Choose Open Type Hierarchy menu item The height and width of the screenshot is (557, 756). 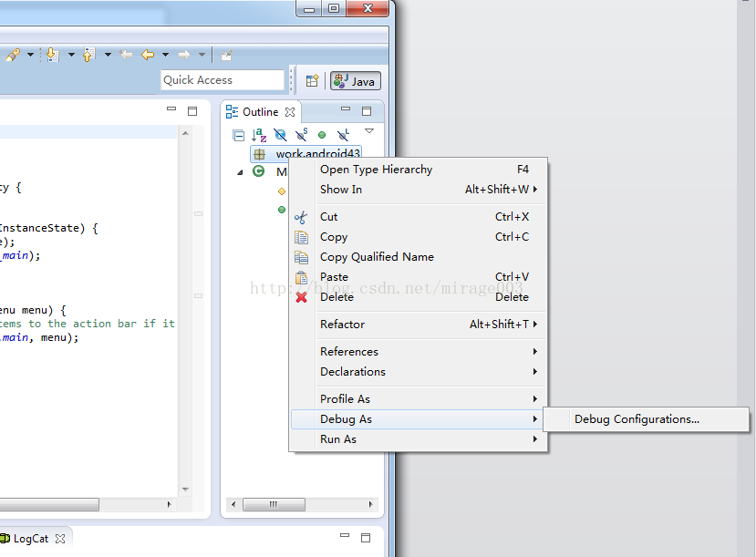[418, 170]
